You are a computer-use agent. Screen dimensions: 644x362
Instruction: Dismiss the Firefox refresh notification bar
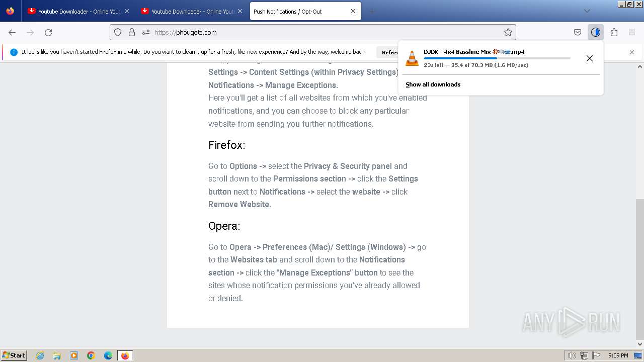tap(632, 52)
